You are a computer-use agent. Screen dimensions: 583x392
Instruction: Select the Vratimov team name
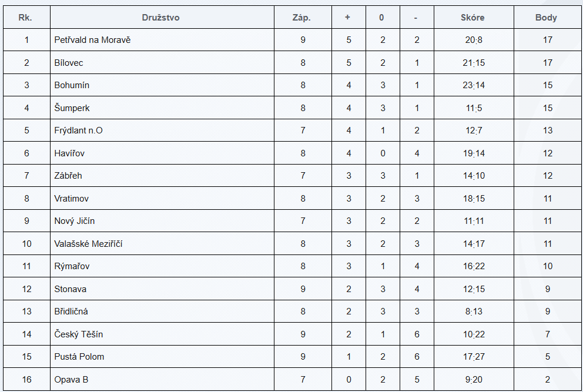(x=72, y=199)
